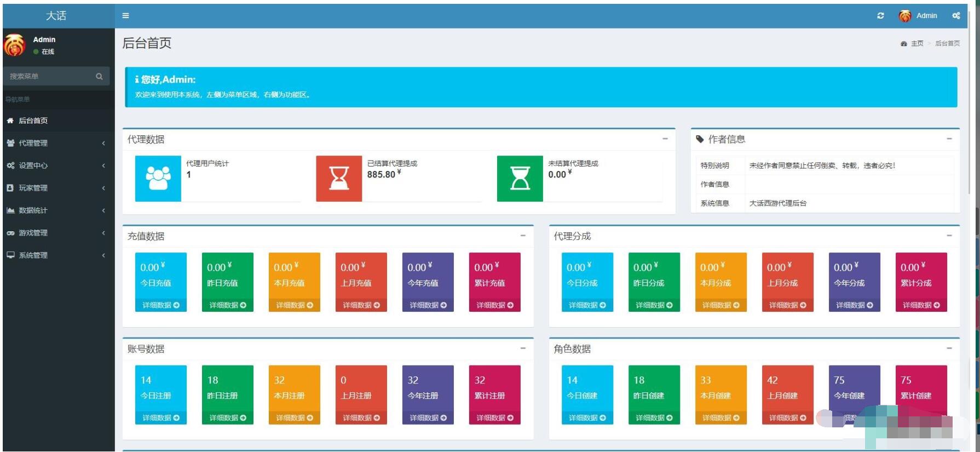
Task: Collapse the 作者信息 panel
Action: pos(949,139)
